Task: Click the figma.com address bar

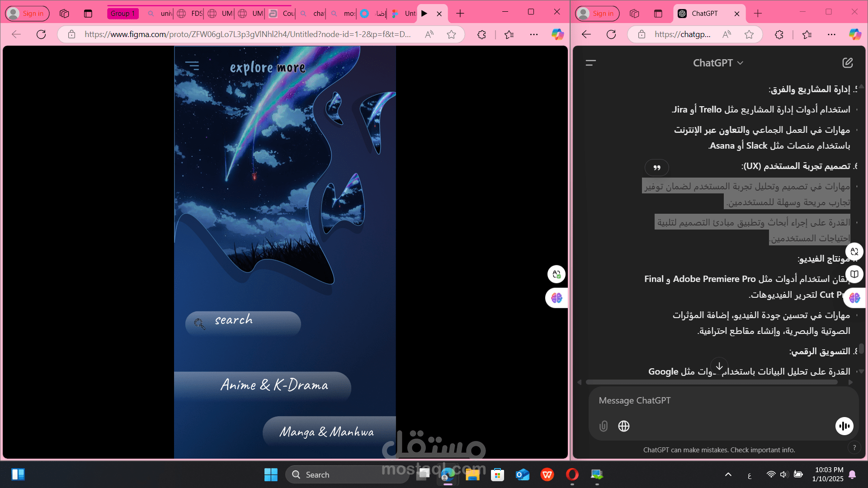Action: tap(248, 34)
